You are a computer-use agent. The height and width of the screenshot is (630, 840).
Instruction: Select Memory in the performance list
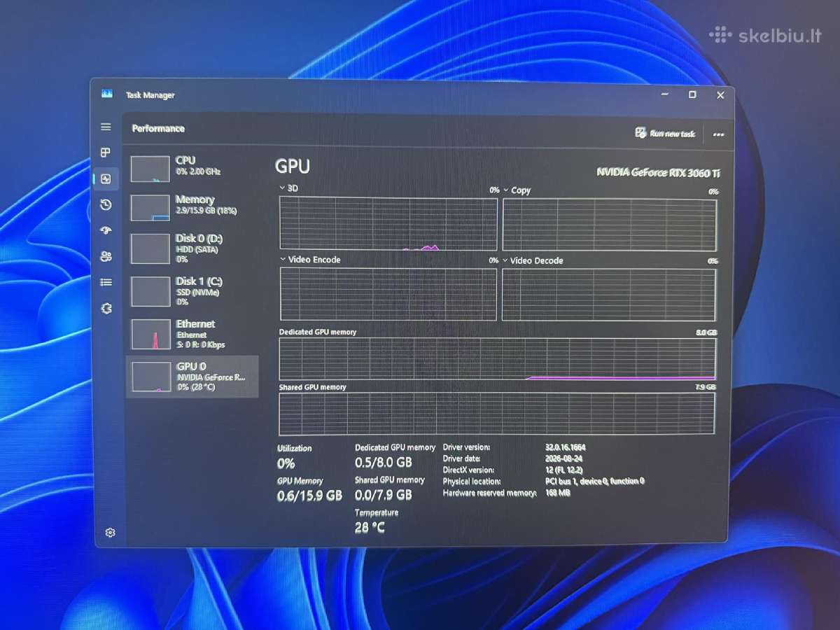192,207
